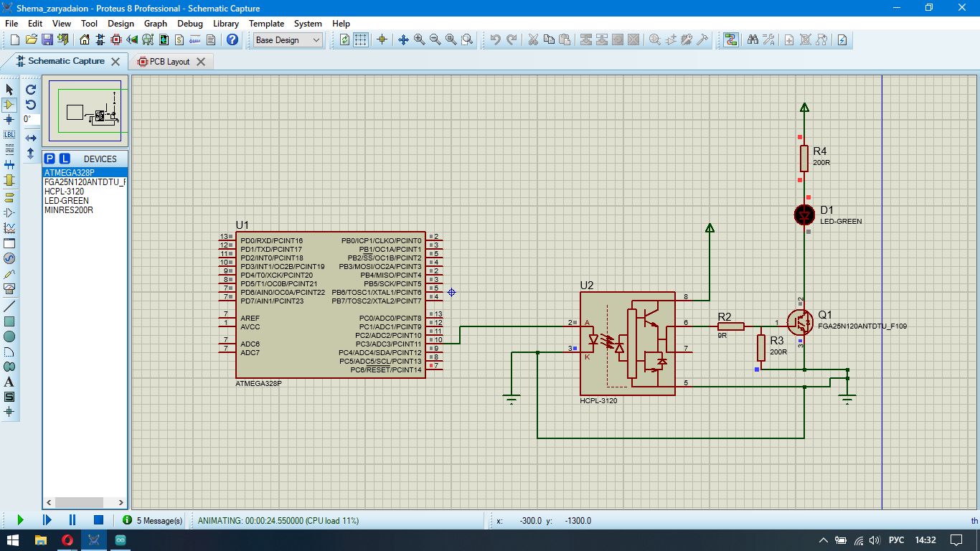Viewport: 980px width, 551px height.
Task: Click Zoom In magnifier
Action: [x=419, y=39]
